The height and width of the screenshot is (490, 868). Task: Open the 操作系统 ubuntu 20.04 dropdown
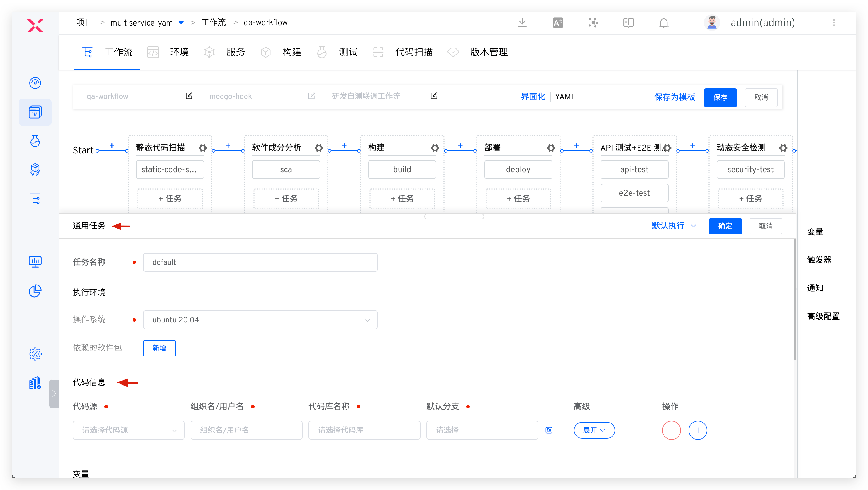coord(260,320)
